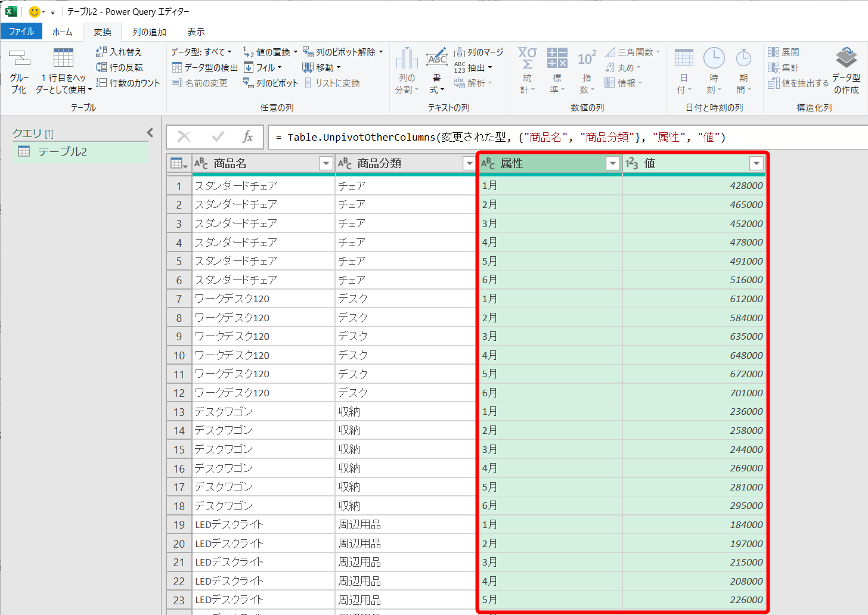The width and height of the screenshot is (868, 615).
Task: Click the 情報 button
Action: pos(624,83)
